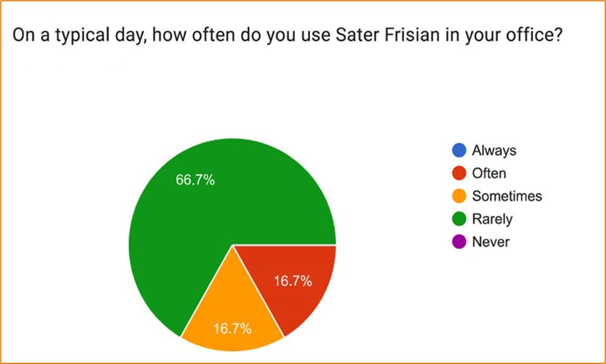The image size is (606, 364).
Task: Click the blue Always legend dot
Action: click(x=459, y=150)
